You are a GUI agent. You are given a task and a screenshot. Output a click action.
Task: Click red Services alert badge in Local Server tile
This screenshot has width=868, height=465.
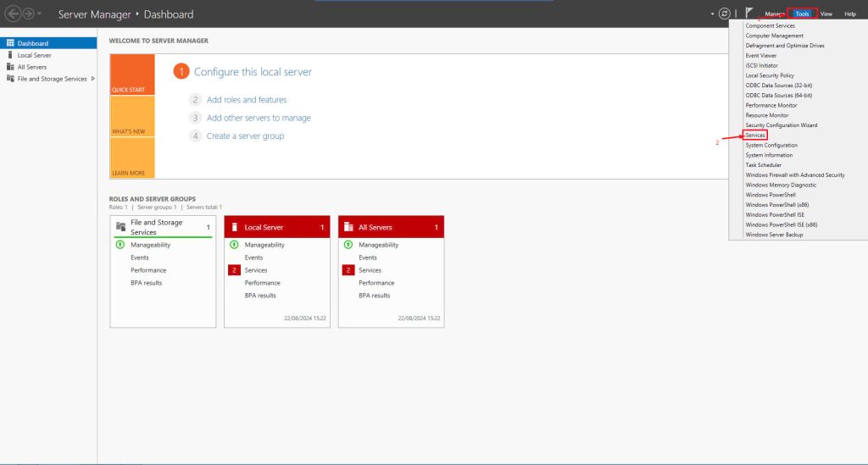(x=234, y=270)
